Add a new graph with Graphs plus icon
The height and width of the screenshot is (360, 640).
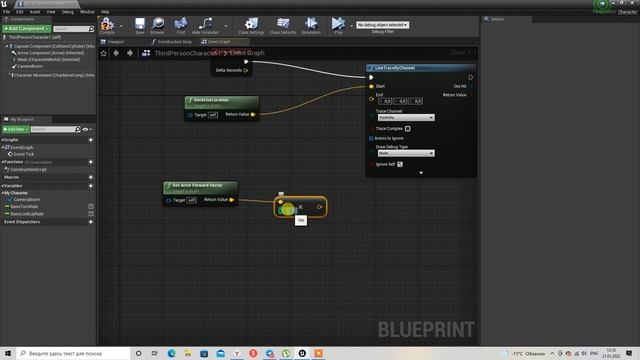(x=91, y=140)
